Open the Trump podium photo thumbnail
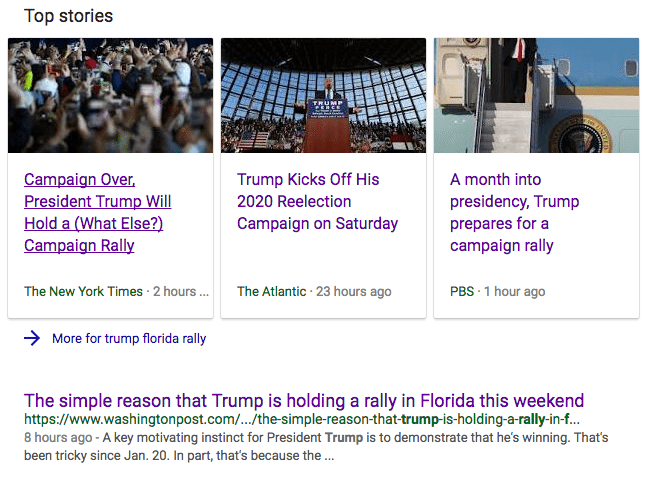Screen dimensions: 648x486 [323, 95]
